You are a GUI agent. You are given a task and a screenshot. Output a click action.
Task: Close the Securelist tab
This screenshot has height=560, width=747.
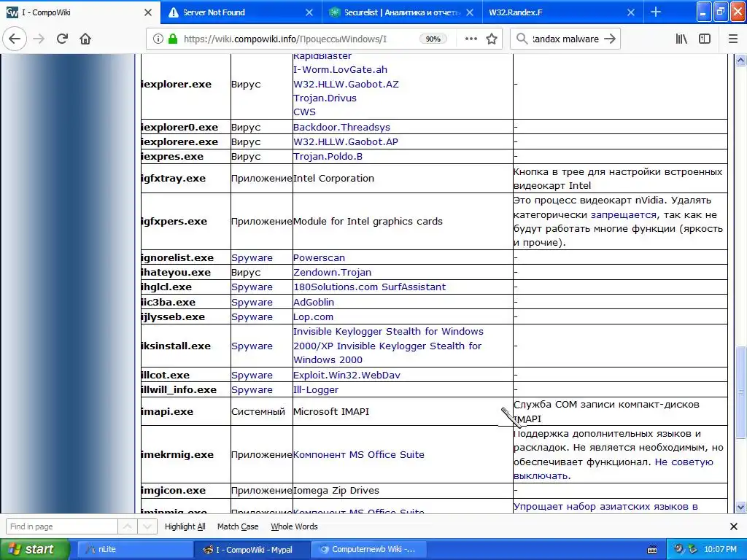(x=470, y=12)
